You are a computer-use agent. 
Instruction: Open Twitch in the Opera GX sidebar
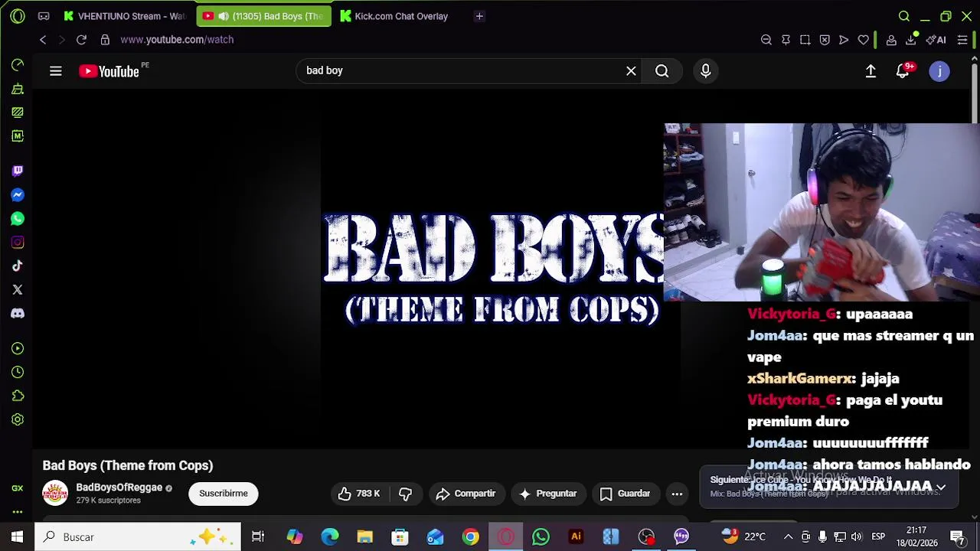18,171
